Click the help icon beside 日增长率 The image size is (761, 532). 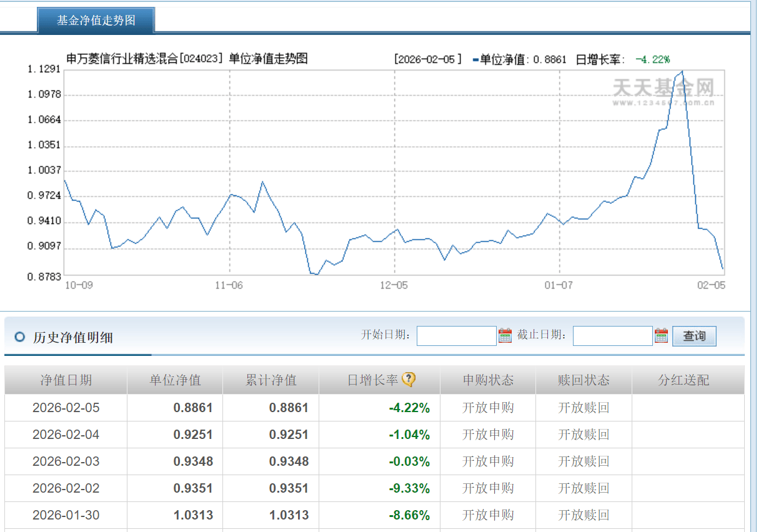coord(409,379)
